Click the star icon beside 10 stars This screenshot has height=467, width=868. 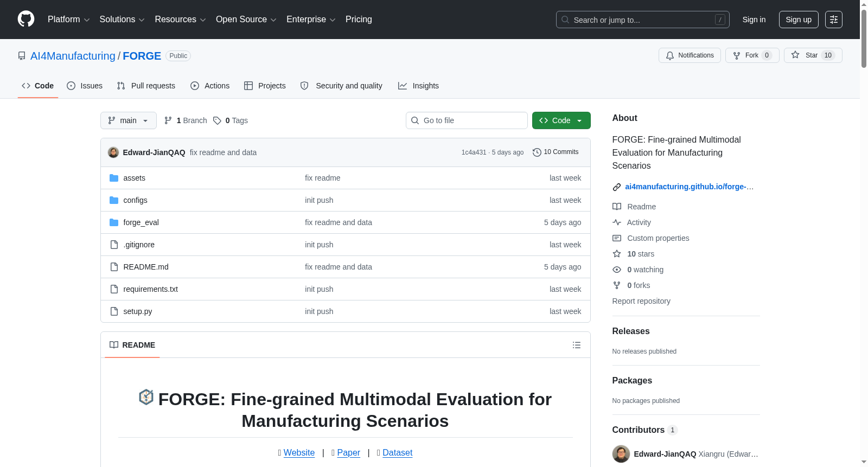click(617, 254)
